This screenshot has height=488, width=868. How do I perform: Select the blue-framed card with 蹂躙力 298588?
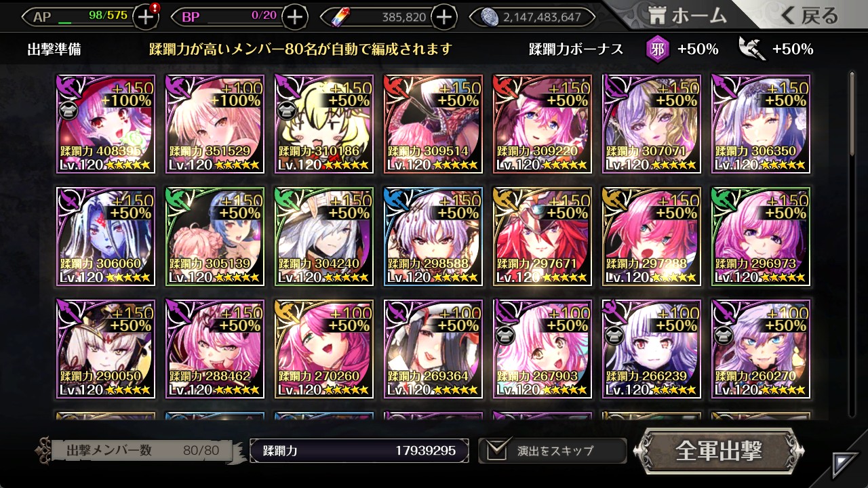433,237
